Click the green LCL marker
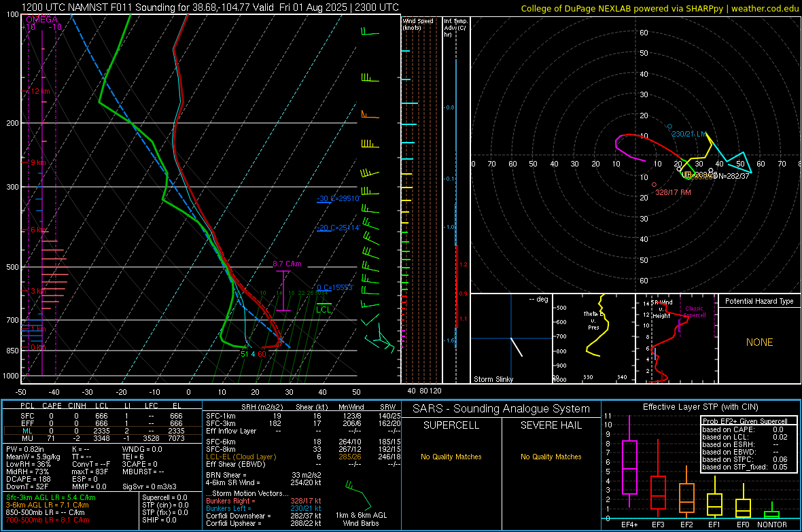 point(324,308)
